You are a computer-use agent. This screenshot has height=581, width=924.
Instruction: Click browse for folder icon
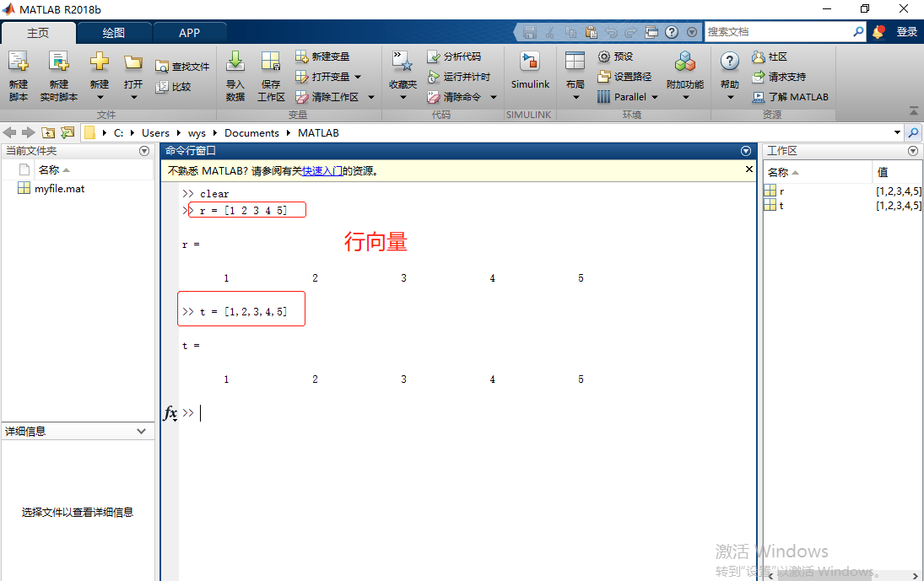click(68, 133)
